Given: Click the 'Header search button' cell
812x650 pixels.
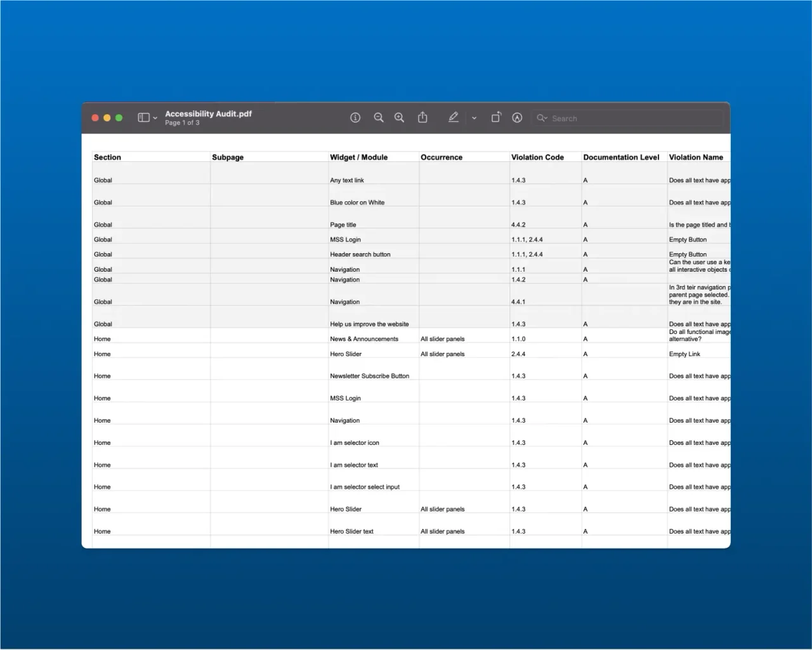Looking at the screenshot, I should click(360, 255).
